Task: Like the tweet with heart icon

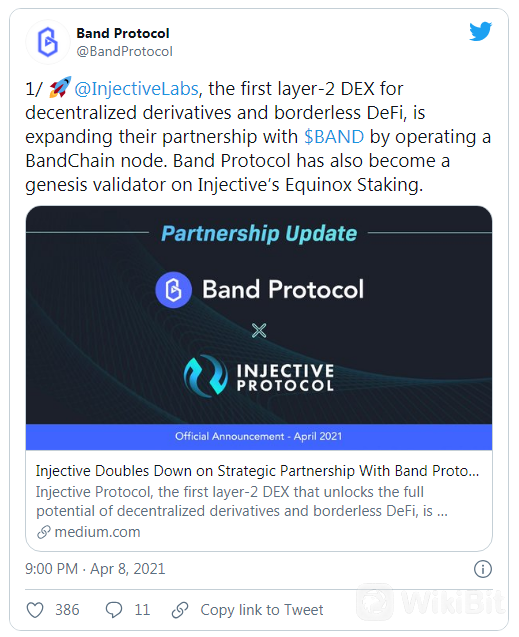Action: [35, 610]
